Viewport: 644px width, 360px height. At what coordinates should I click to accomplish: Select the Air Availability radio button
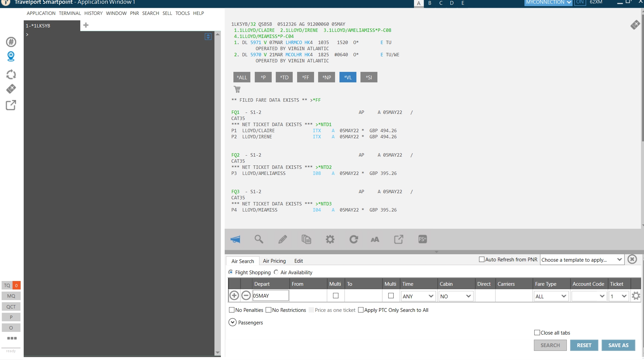[276, 272]
